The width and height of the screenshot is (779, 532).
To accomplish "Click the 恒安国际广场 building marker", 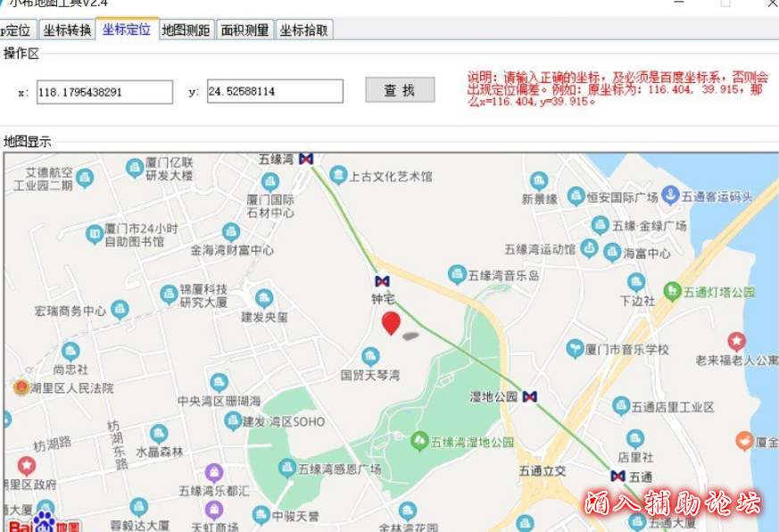I will click(x=576, y=196).
